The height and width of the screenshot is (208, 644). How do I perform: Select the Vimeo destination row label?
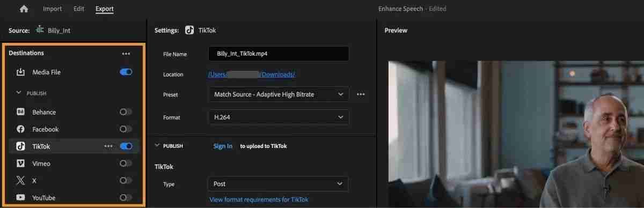[x=41, y=163]
